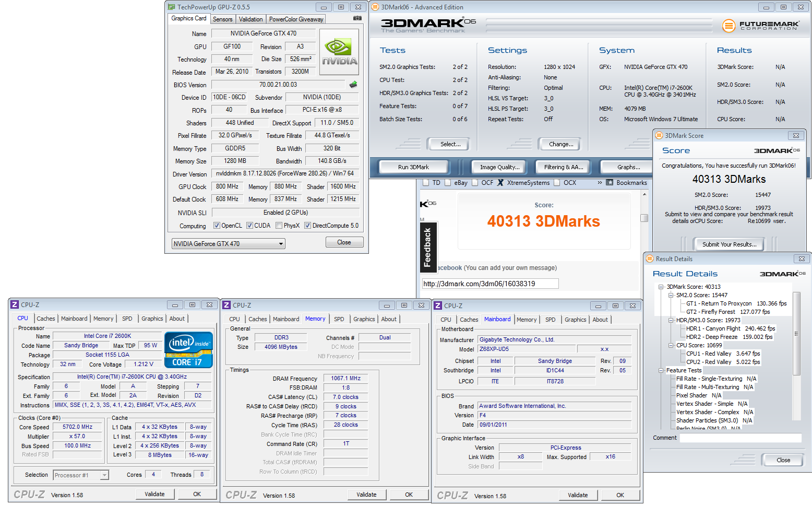Click the CPU-Z Z icon in the Memory tab window
Image resolution: width=812 pixels, height=517 pixels.
[226, 305]
